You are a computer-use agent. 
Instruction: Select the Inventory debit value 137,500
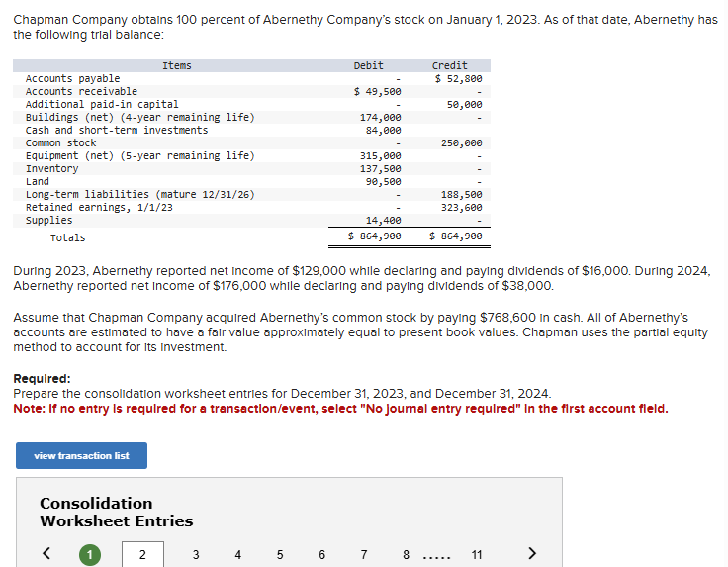tap(380, 168)
